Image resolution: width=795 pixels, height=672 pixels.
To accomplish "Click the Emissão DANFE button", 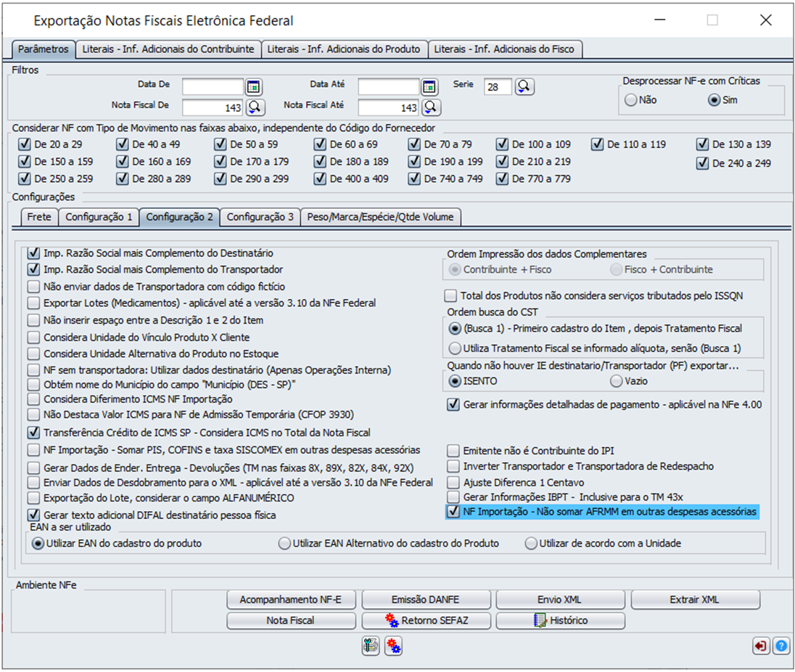I will 426,599.
